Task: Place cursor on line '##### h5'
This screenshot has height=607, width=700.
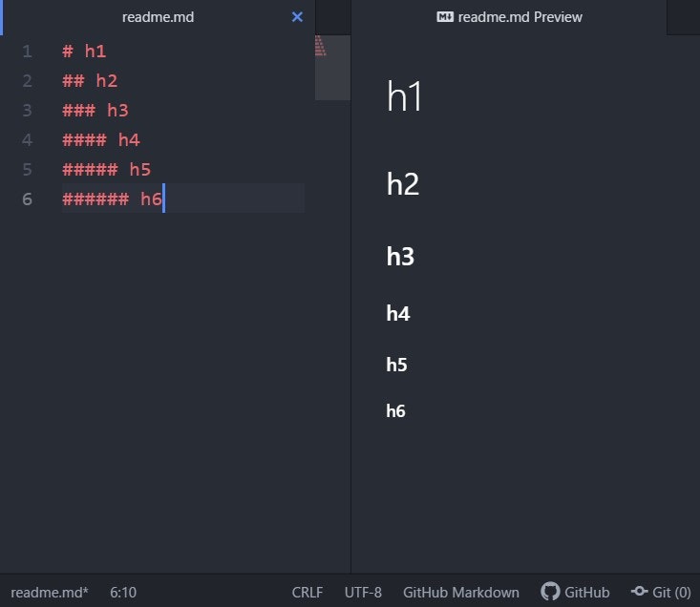Action: (107, 169)
